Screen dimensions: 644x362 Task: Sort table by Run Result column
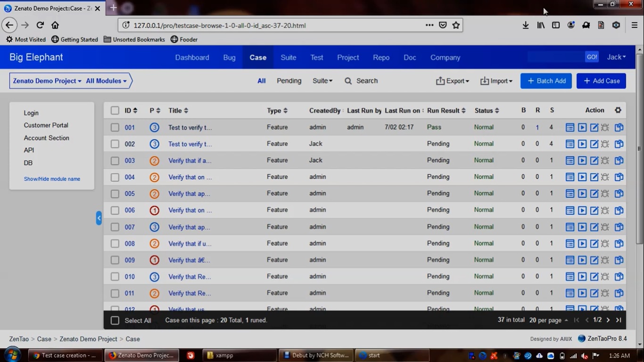(x=446, y=110)
